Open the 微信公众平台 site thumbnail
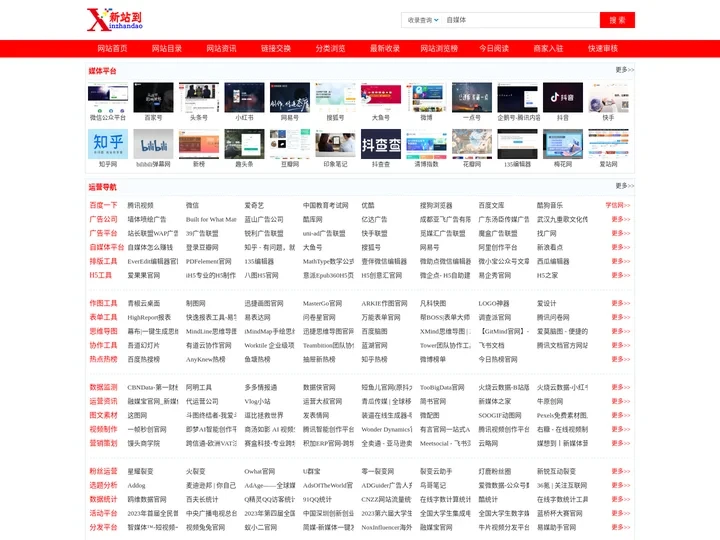Viewport: 720px width, 540px height. point(108,98)
